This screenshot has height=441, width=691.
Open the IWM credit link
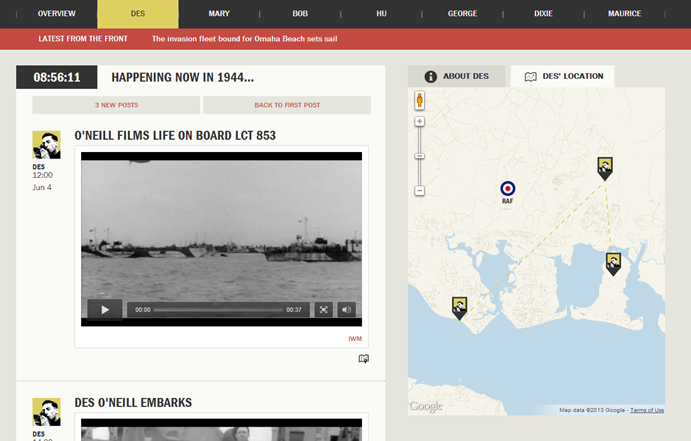point(355,339)
